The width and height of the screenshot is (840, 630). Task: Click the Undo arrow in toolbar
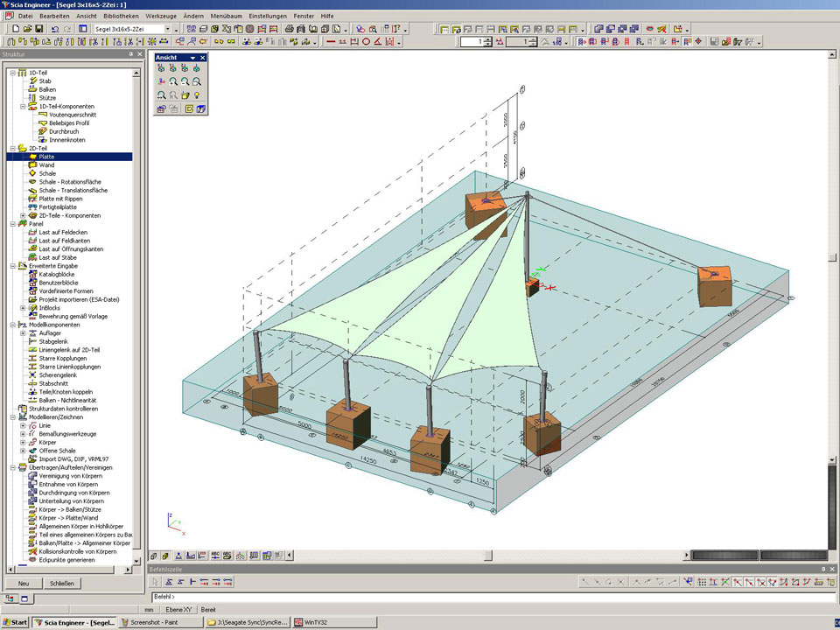[x=54, y=29]
